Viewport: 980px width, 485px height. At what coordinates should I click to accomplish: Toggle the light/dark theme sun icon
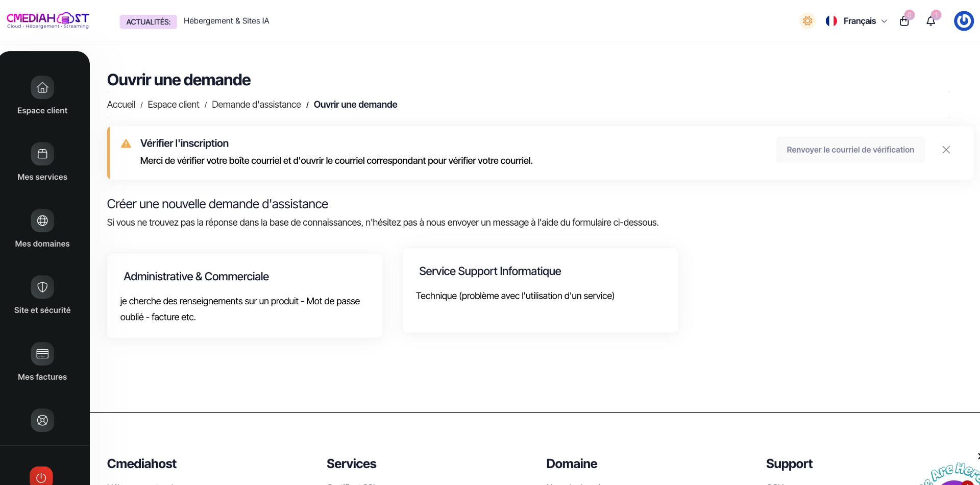(x=807, y=21)
